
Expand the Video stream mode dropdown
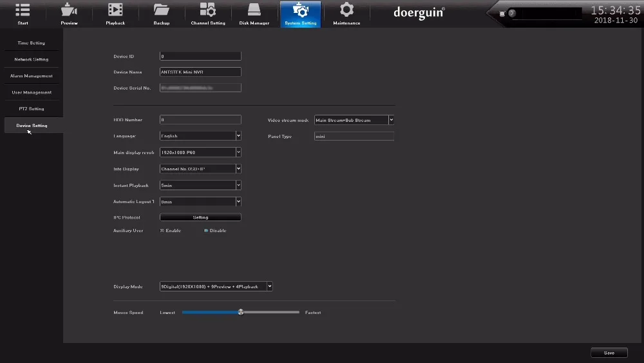(x=391, y=120)
